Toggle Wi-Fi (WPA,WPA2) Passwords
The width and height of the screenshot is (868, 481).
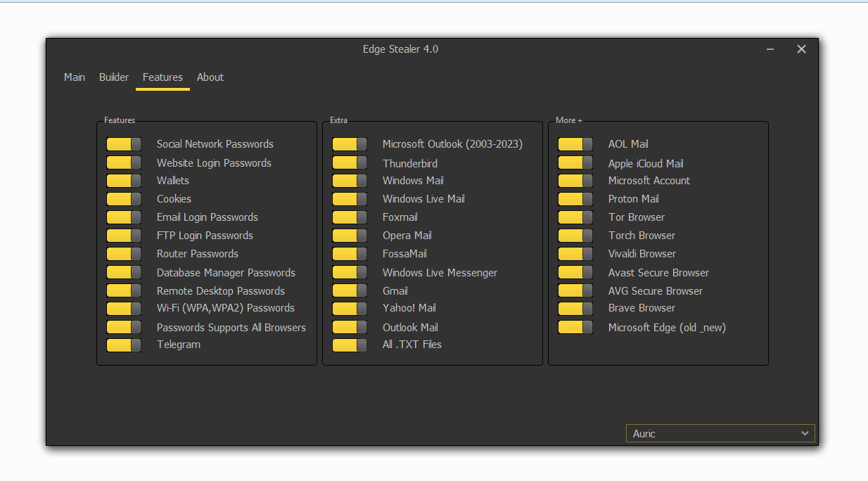tap(124, 308)
